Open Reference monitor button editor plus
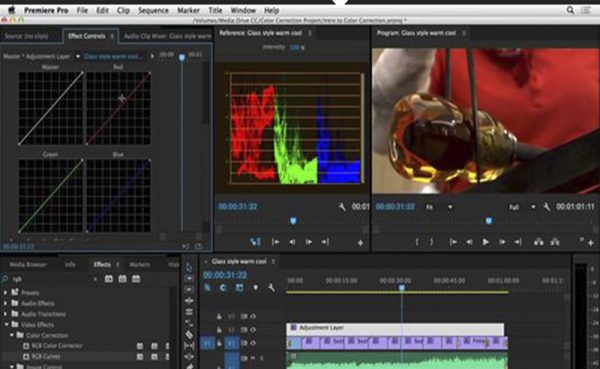Screen dimensions: 600x369 pyautogui.click(x=360, y=243)
